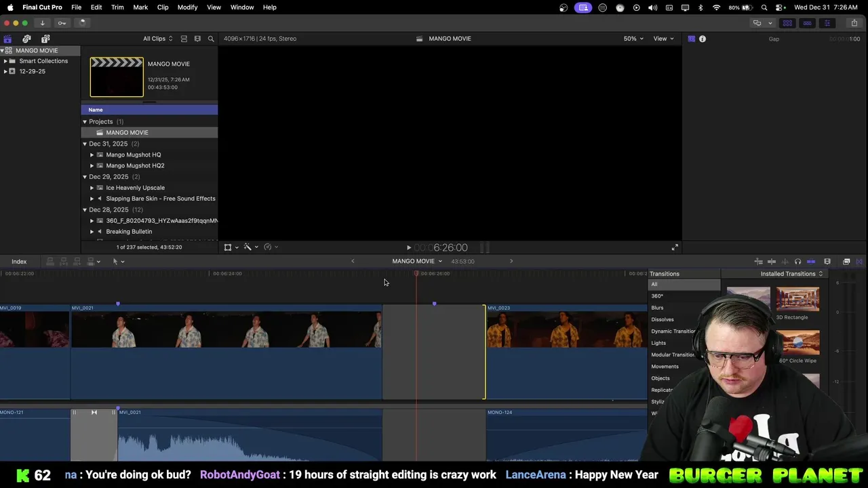This screenshot has width=868, height=488.
Task: Collapse the Dec 31, 2025 group
Action: [85, 144]
